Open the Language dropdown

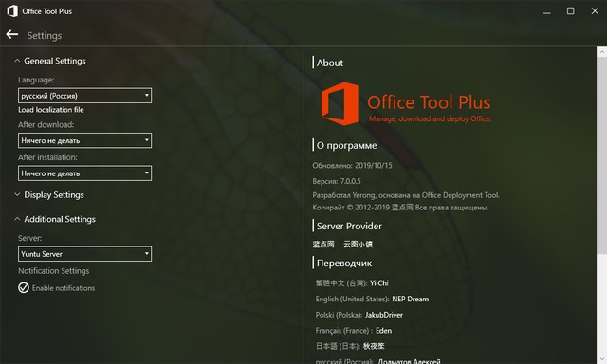point(84,96)
